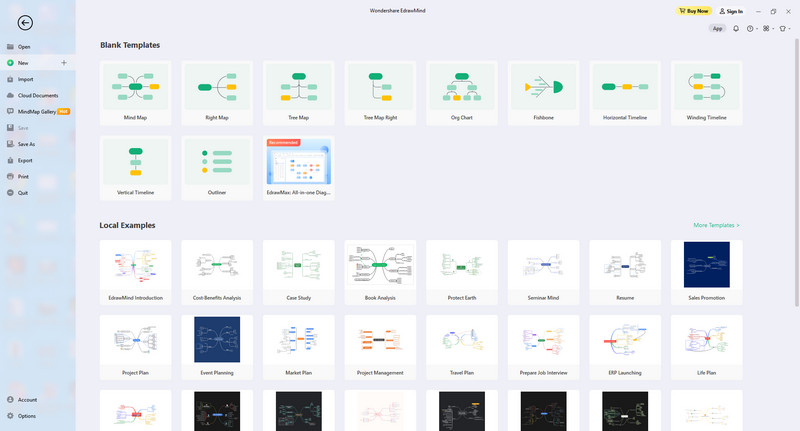Expand the apps grid dropdown

[x=768, y=29]
